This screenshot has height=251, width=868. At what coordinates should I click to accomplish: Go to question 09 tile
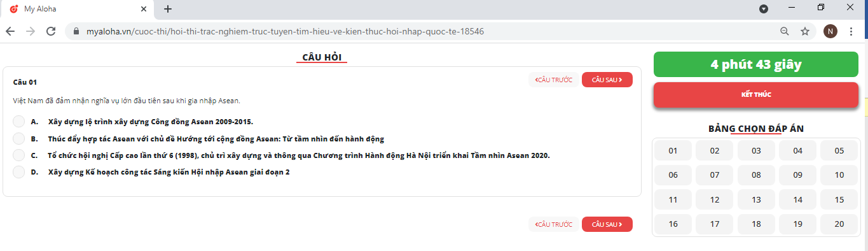click(797, 175)
